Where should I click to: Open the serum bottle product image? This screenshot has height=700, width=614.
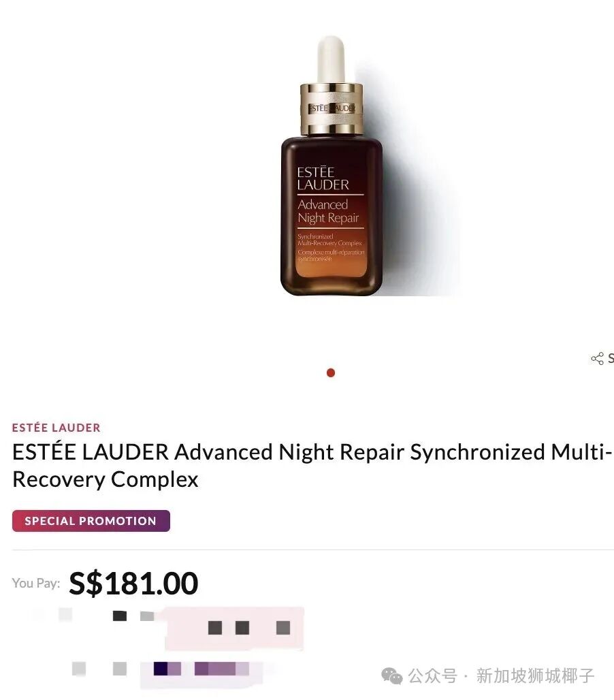[331, 165]
